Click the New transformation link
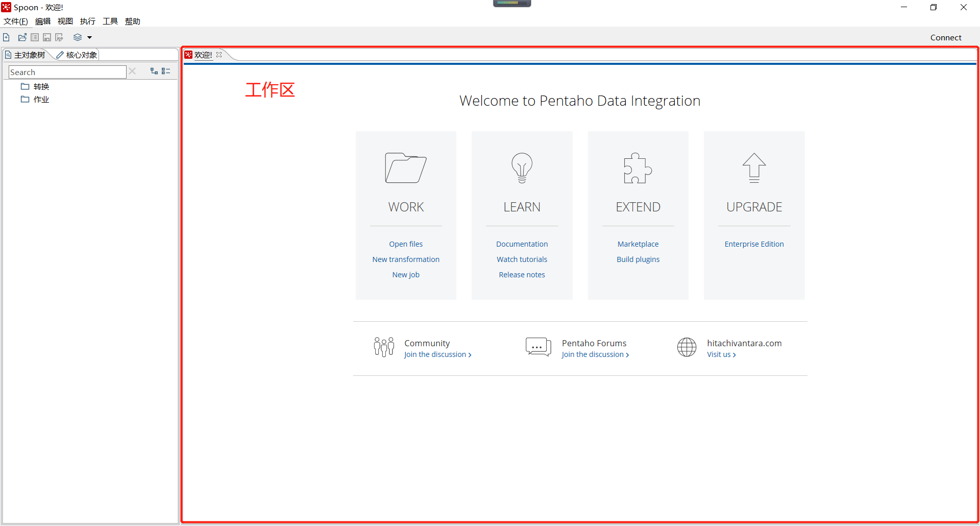980x526 pixels. point(406,259)
